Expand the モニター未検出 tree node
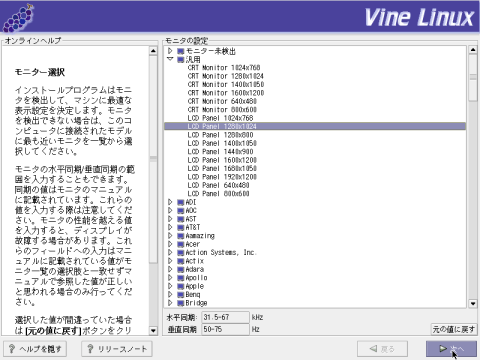Image resolution: width=480 pixels, height=360 pixels. click(170, 51)
